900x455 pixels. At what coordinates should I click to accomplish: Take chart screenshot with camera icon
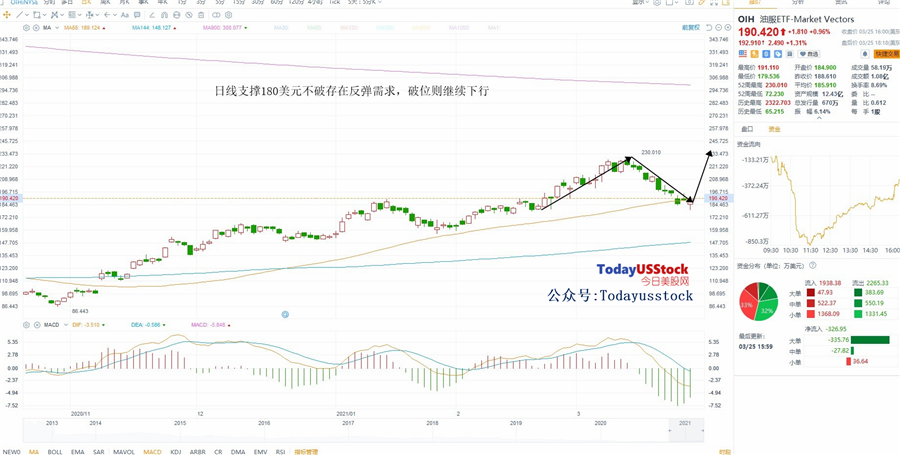(689, 2)
